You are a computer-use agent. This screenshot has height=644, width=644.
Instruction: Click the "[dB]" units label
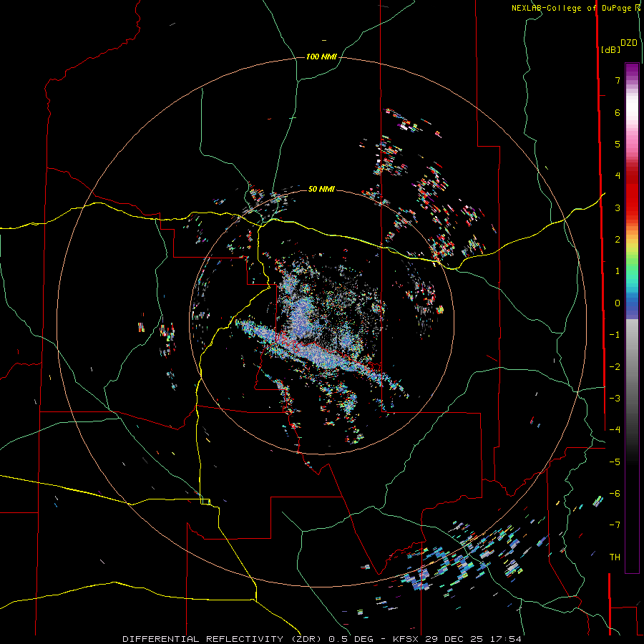[610, 49]
